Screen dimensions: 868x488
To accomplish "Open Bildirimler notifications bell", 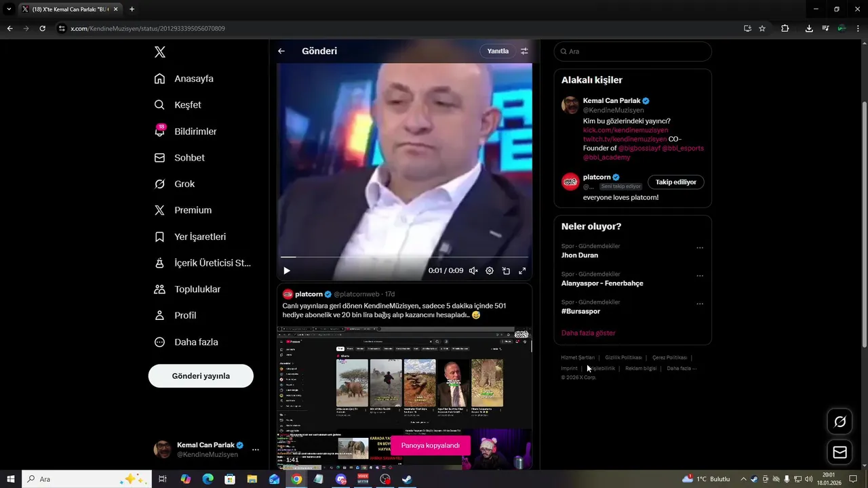I will coord(159,131).
